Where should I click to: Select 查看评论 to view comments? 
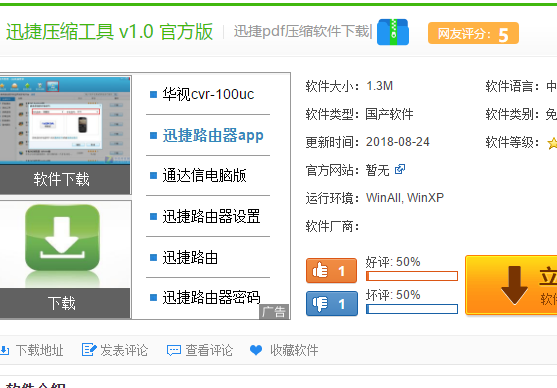point(209,350)
